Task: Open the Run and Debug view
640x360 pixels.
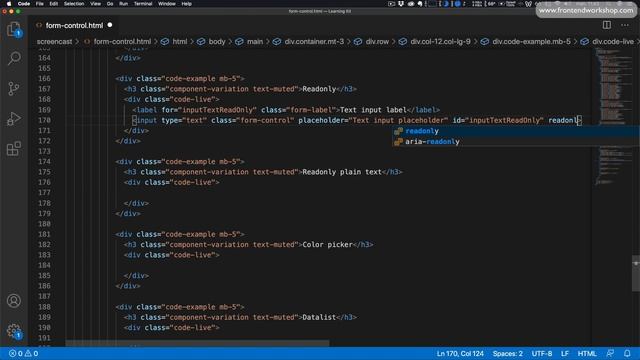Action: click(x=14, y=118)
